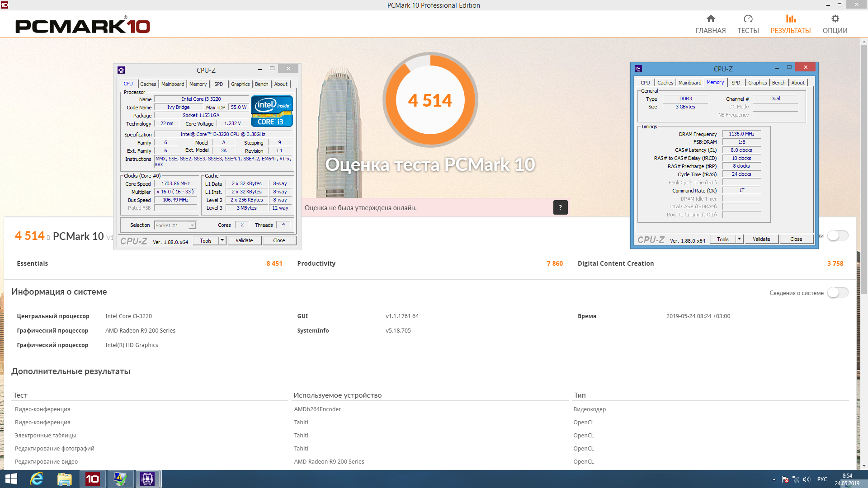Select CPU tab in right CPU-Z window
This screenshot has height=488, width=868.
(x=645, y=82)
